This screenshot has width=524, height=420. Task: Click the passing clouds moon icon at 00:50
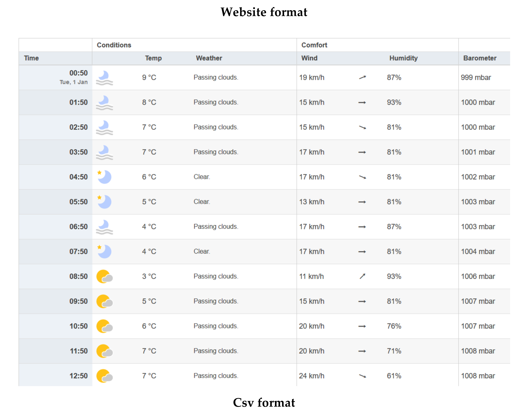(x=104, y=78)
